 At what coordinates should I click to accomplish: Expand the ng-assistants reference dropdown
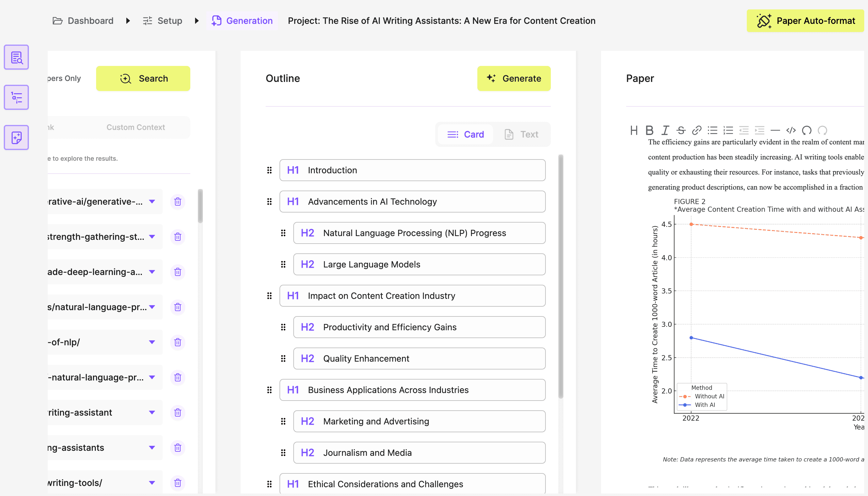(152, 447)
